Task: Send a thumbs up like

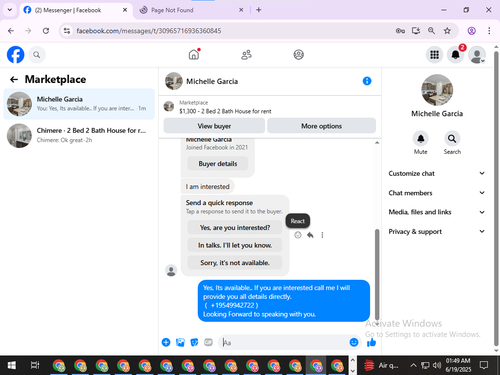Action: [371, 342]
